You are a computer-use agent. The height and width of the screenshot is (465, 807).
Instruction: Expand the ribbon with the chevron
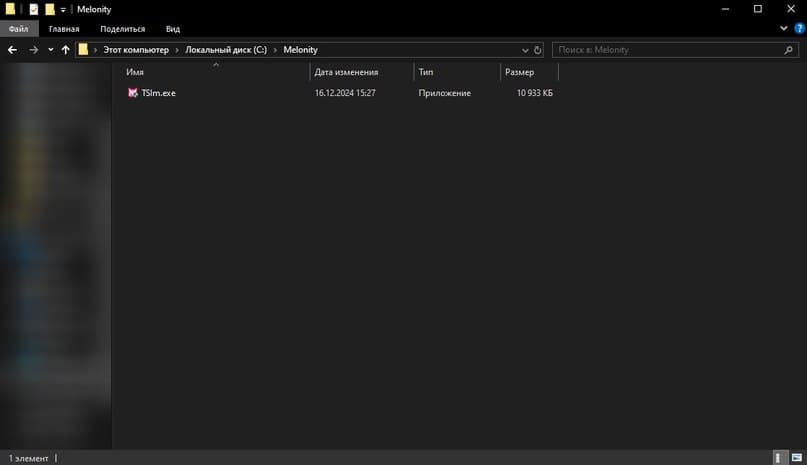784,29
